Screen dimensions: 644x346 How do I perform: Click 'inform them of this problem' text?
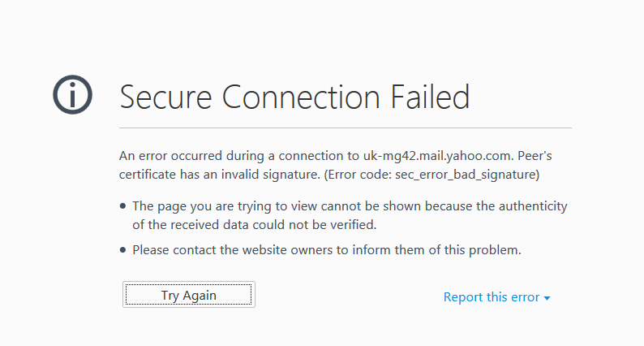point(436,249)
